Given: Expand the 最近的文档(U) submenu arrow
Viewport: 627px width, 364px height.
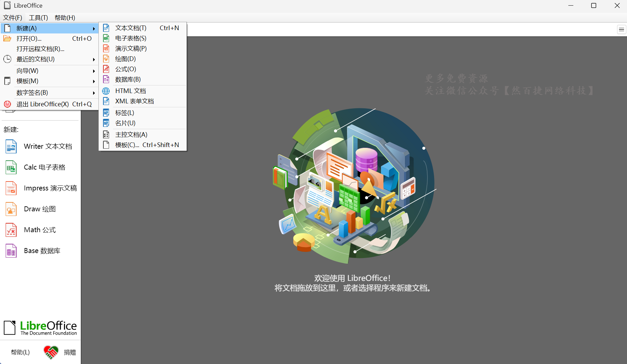Looking at the screenshot, I should coord(94,59).
